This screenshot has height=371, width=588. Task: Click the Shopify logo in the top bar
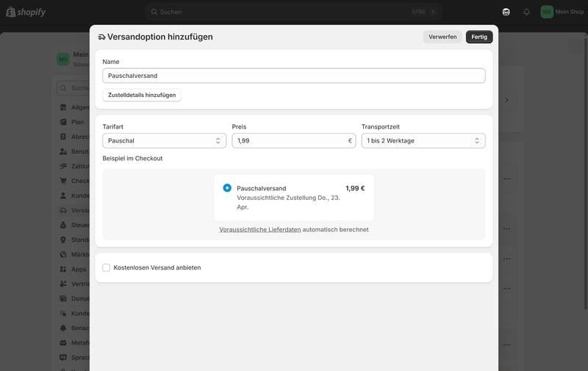tap(26, 12)
